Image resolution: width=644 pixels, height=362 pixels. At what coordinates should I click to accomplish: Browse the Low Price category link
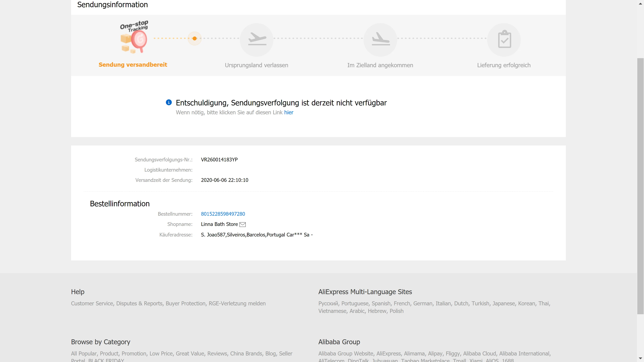(161, 353)
